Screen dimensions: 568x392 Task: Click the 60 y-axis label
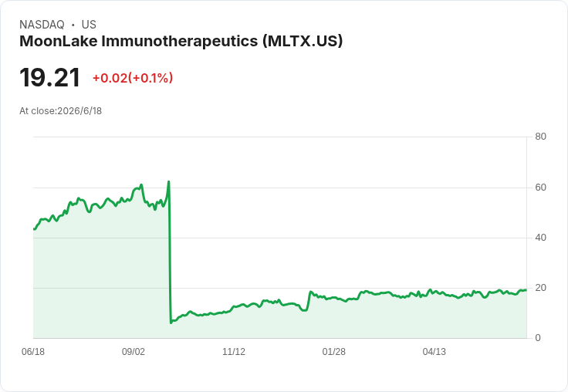click(540, 188)
